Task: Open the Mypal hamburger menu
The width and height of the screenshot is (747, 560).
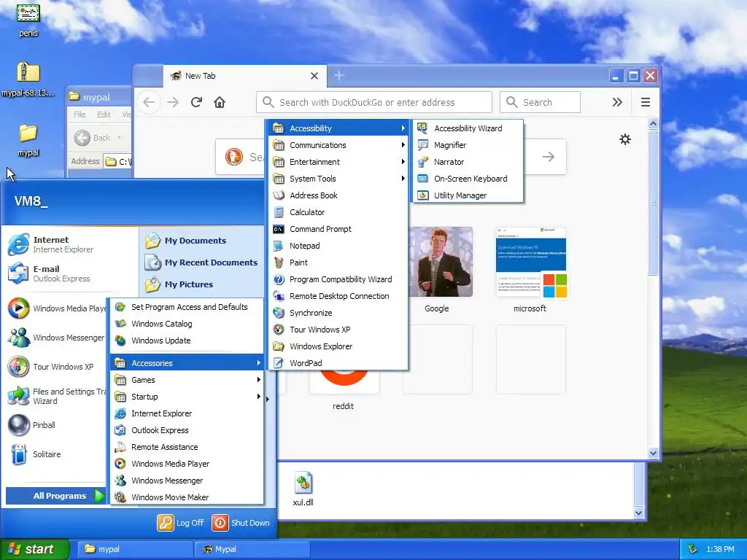Action: point(646,102)
